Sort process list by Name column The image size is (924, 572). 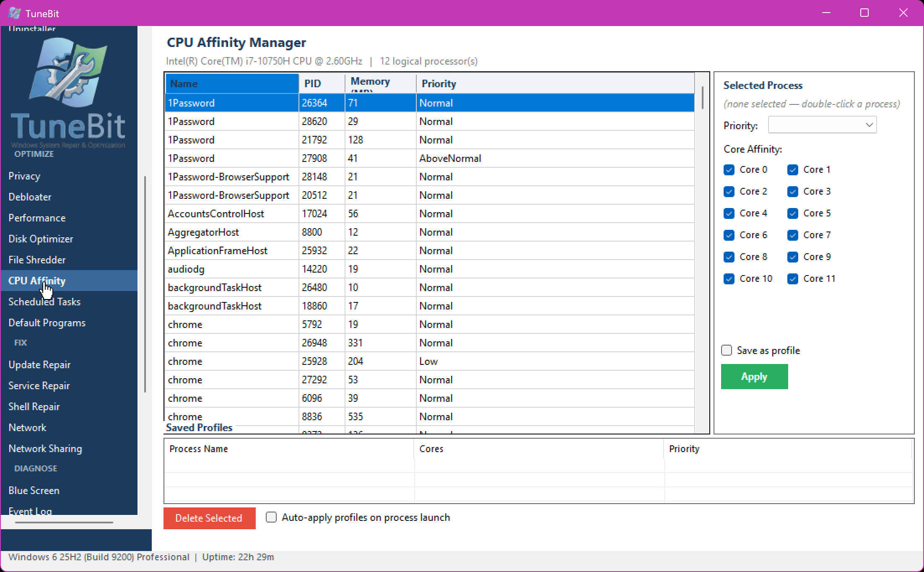232,83
